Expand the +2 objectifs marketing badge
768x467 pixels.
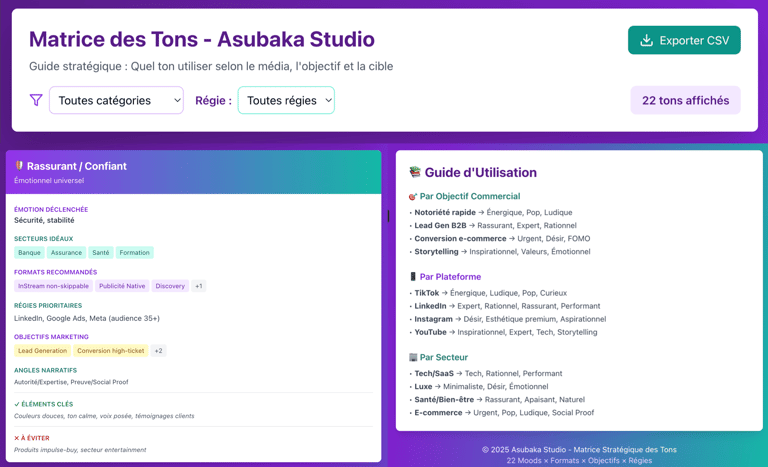(x=158, y=351)
